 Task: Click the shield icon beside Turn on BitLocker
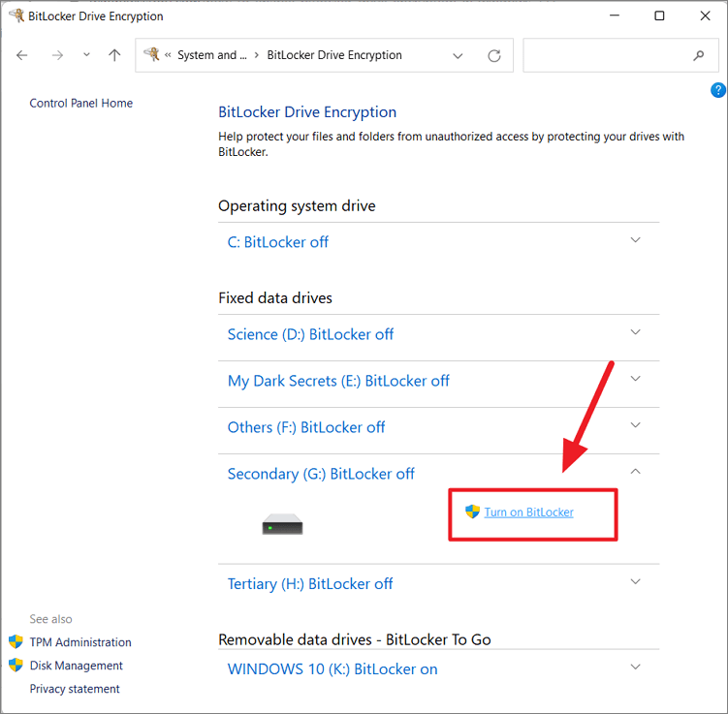click(x=472, y=512)
